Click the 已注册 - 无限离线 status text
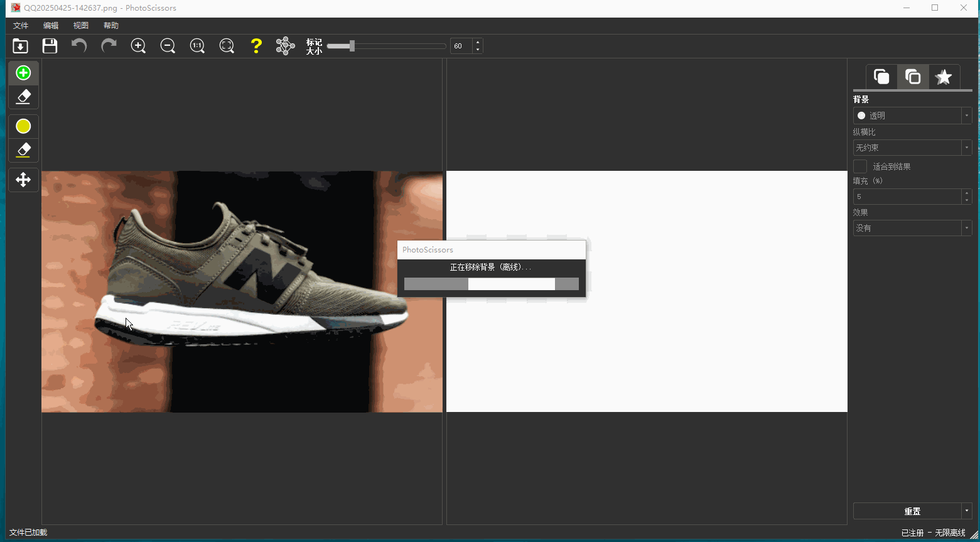This screenshot has height=542, width=980. [933, 533]
